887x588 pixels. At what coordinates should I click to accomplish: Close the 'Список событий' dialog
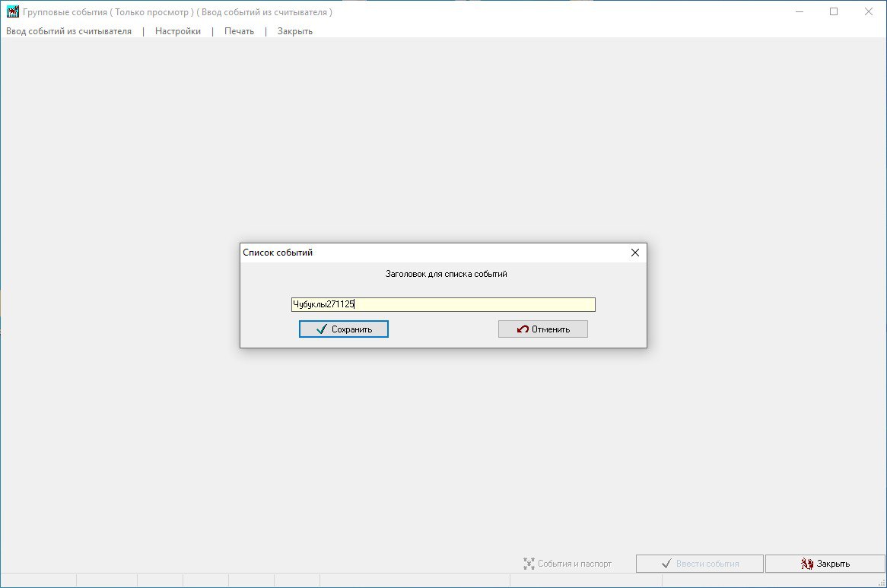[634, 253]
